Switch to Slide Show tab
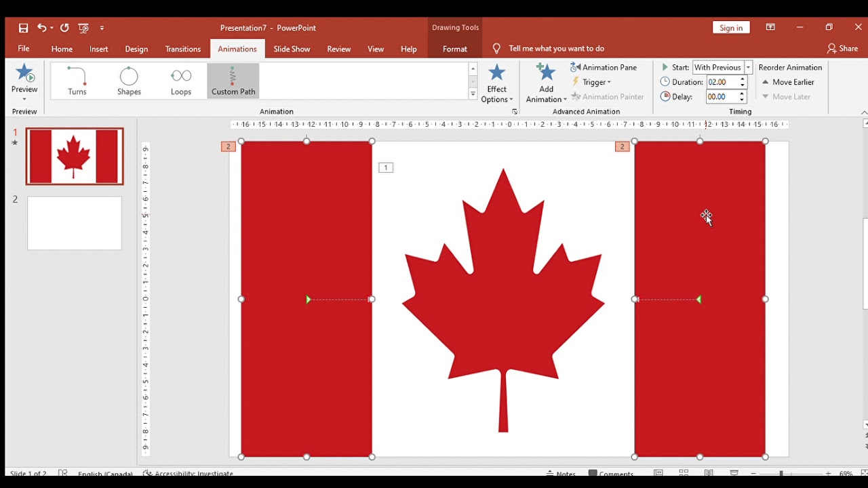The width and height of the screenshot is (868, 488). coord(292,49)
